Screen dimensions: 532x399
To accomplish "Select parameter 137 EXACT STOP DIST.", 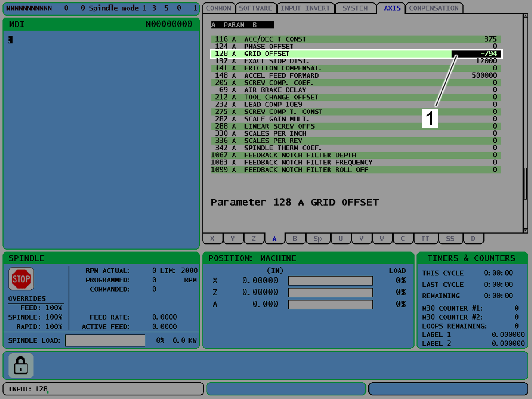I will tap(356, 61).
